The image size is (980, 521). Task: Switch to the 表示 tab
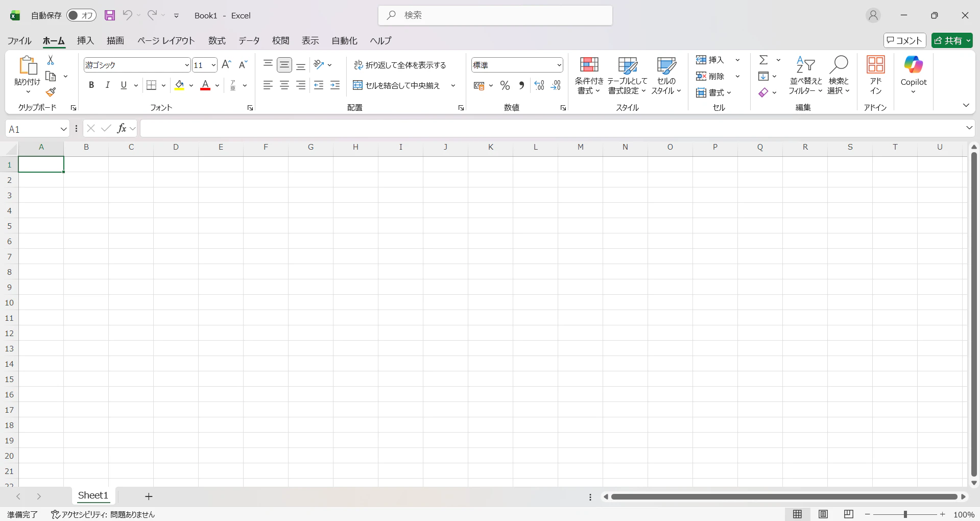(x=310, y=40)
